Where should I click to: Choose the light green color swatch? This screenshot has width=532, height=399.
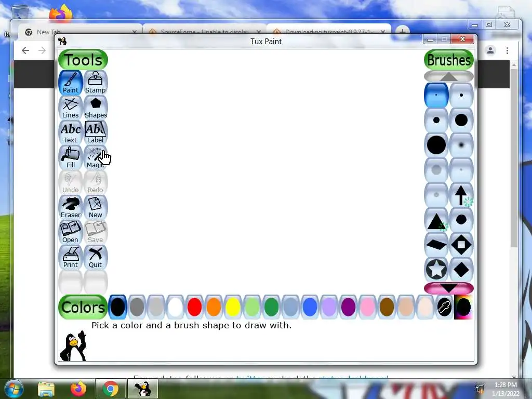252,308
